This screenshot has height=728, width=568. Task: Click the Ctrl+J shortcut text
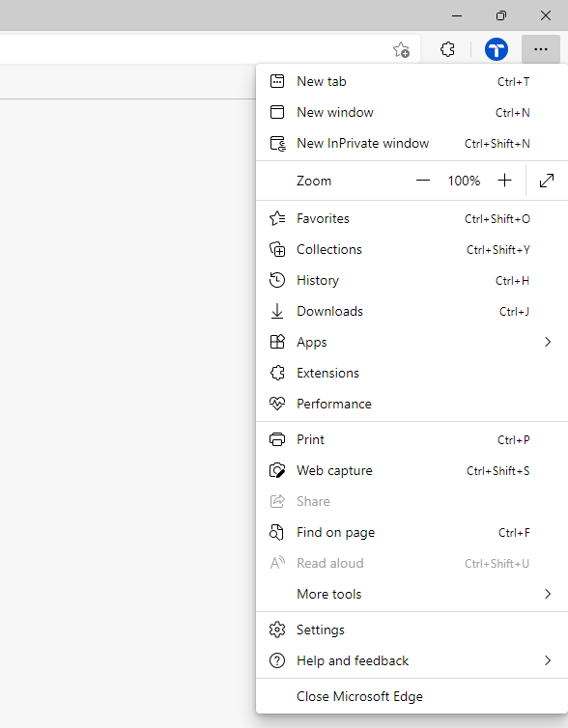514,312
